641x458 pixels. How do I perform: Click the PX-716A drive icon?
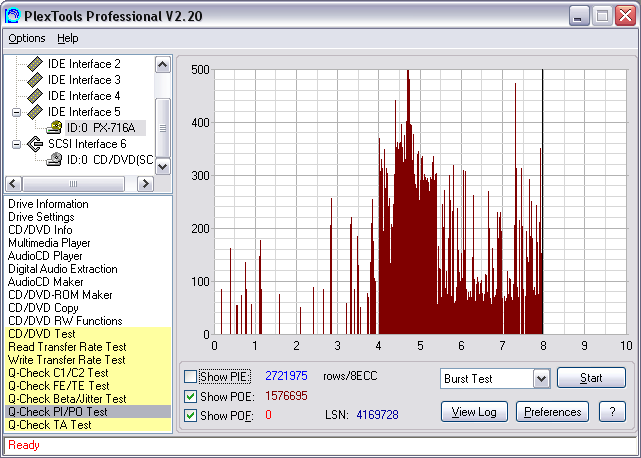click(x=54, y=128)
